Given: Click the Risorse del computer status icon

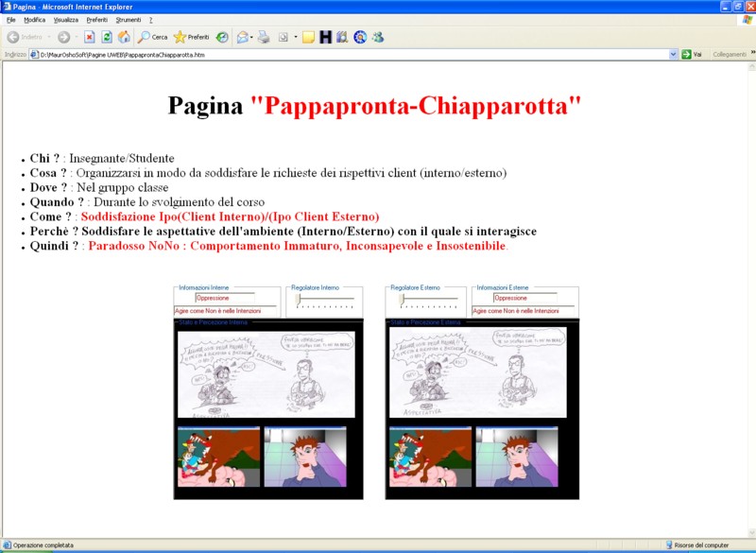Looking at the screenshot, I should (669, 544).
